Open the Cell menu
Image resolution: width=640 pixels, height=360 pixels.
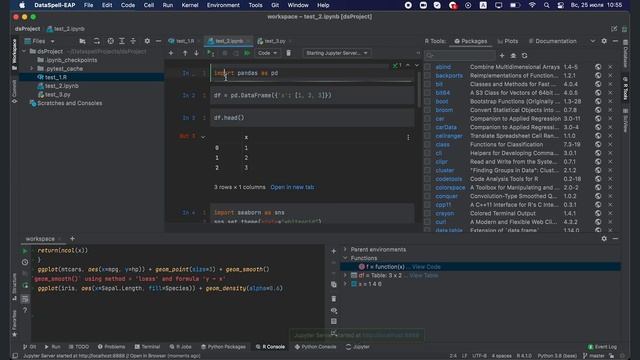(149, 5)
